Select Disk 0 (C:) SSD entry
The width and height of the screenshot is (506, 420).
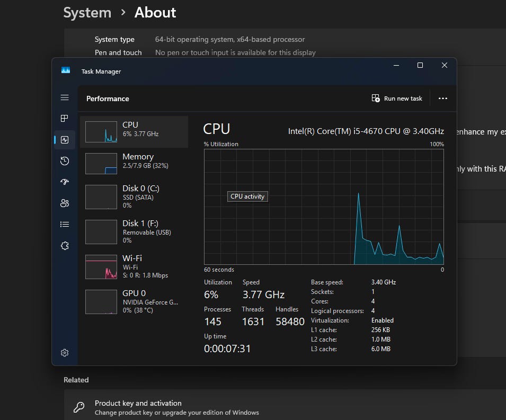134,196
